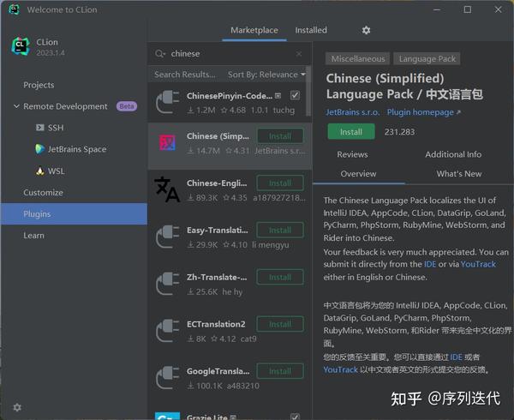Install the Zh-Translate plugin
This screenshot has width=514, height=420.
(x=280, y=278)
